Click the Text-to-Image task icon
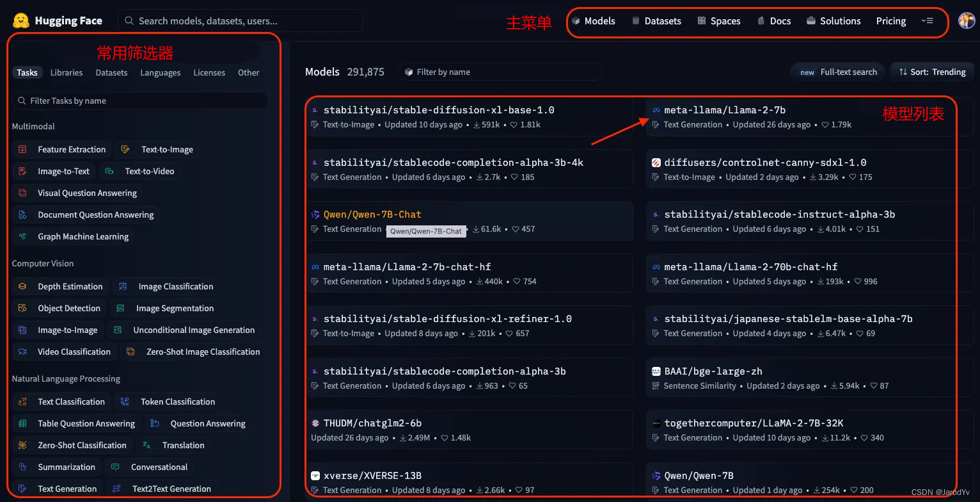 126,149
